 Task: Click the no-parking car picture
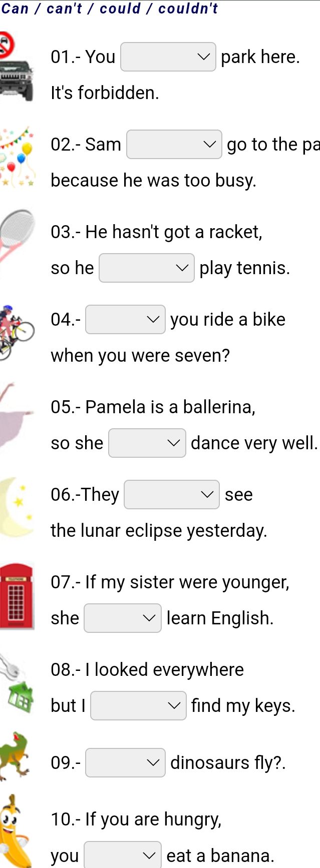click(x=17, y=68)
